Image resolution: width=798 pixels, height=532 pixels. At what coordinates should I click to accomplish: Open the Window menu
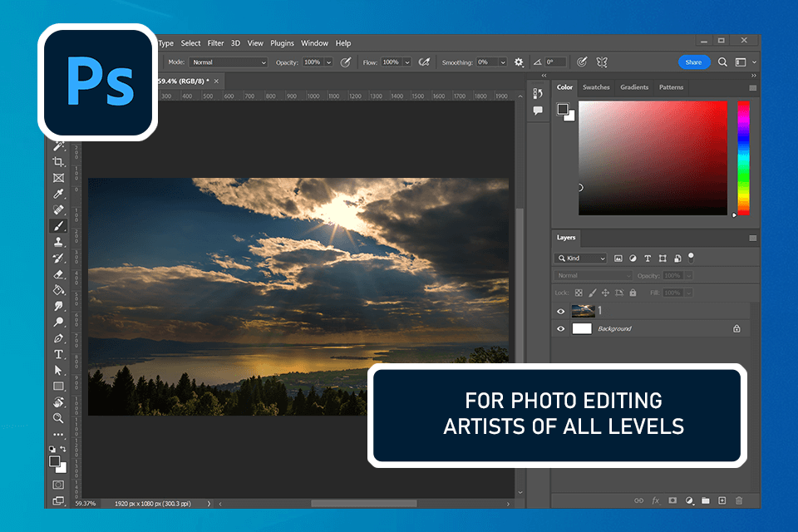coord(314,43)
